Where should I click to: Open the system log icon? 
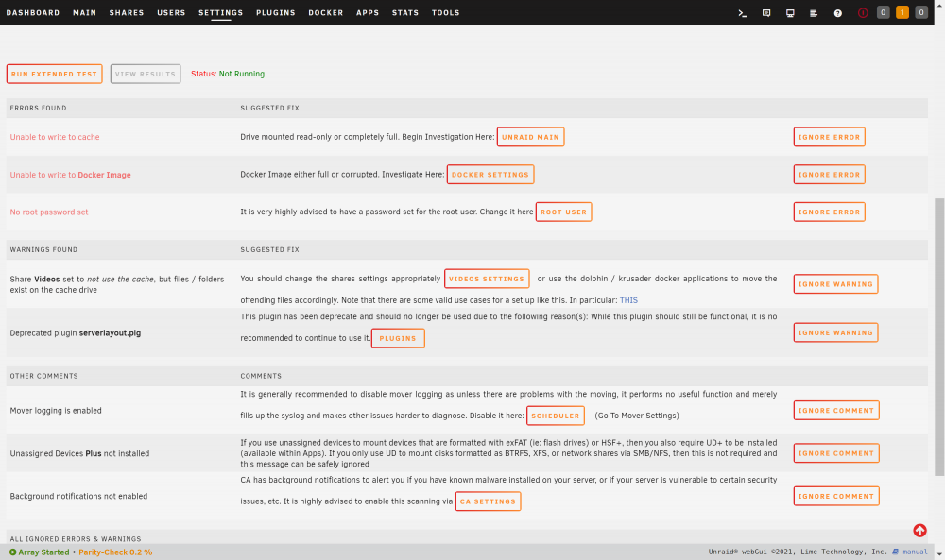click(814, 13)
